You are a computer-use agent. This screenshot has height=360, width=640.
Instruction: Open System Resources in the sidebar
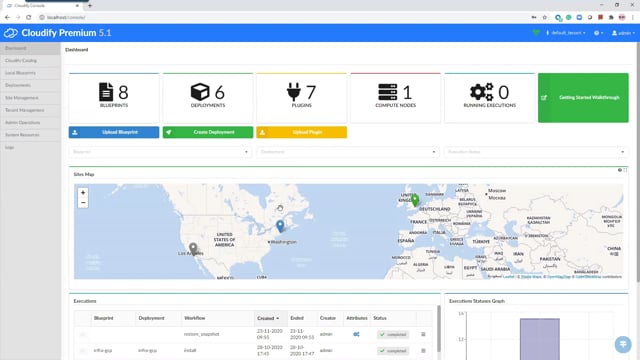point(31,135)
